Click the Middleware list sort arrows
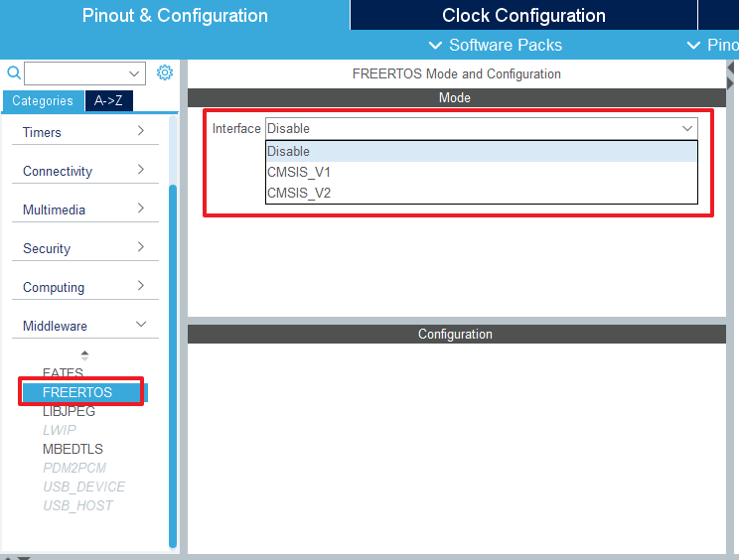The height and width of the screenshot is (560, 739). click(x=84, y=355)
